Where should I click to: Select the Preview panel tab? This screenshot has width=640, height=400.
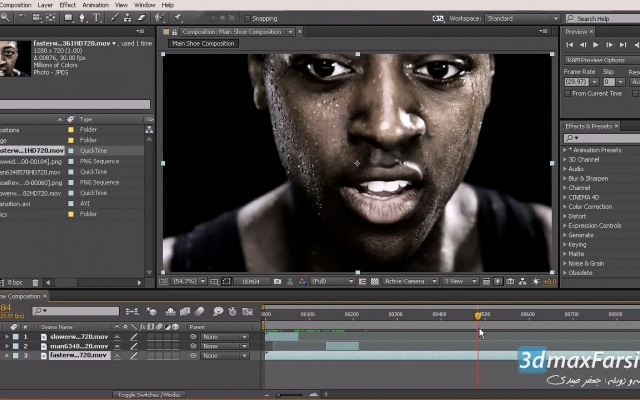(576, 32)
